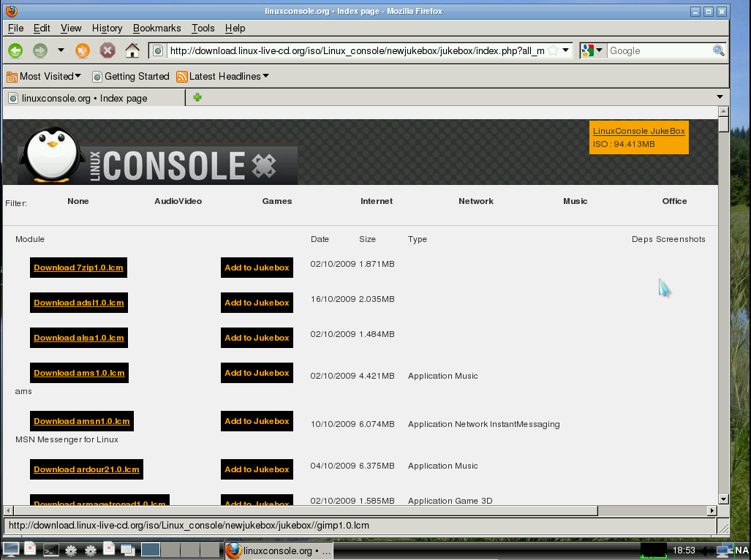Click Download adsl1.0.lcm
Image resolution: width=751 pixels, height=560 pixels.
[79, 303]
